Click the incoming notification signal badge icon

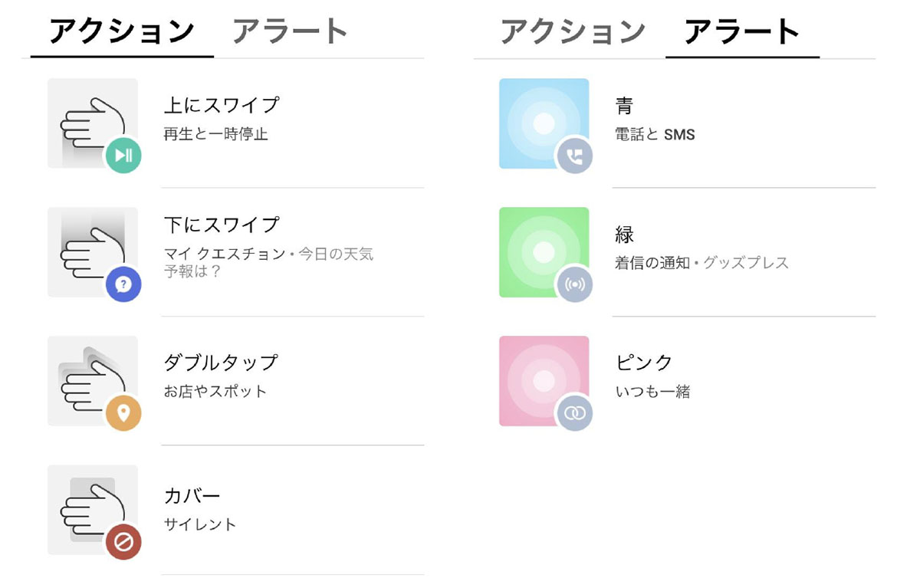coord(574,284)
